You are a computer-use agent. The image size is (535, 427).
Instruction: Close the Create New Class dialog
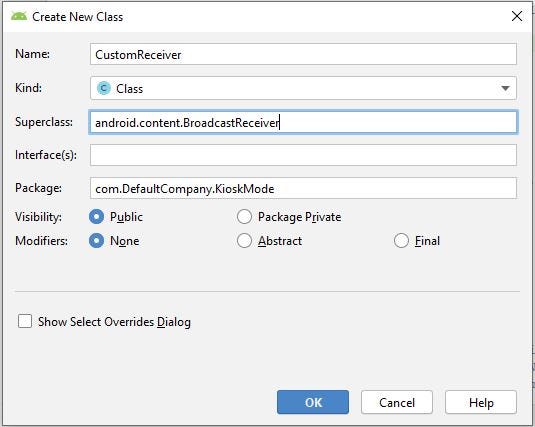(x=517, y=16)
